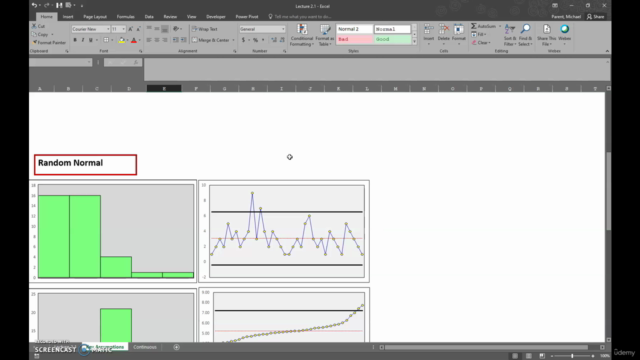
Task: Expand the cell Styles gallery
Action: [414, 41]
